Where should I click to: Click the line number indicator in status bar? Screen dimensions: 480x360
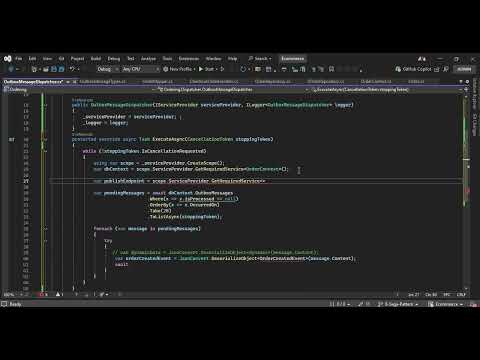414,295
